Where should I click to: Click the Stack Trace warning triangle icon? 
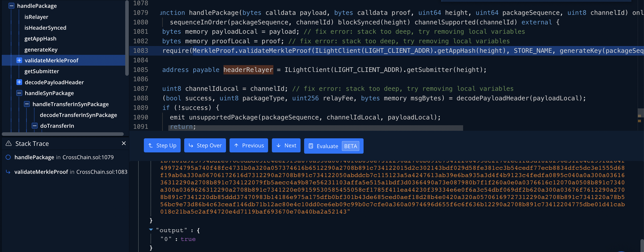8,144
